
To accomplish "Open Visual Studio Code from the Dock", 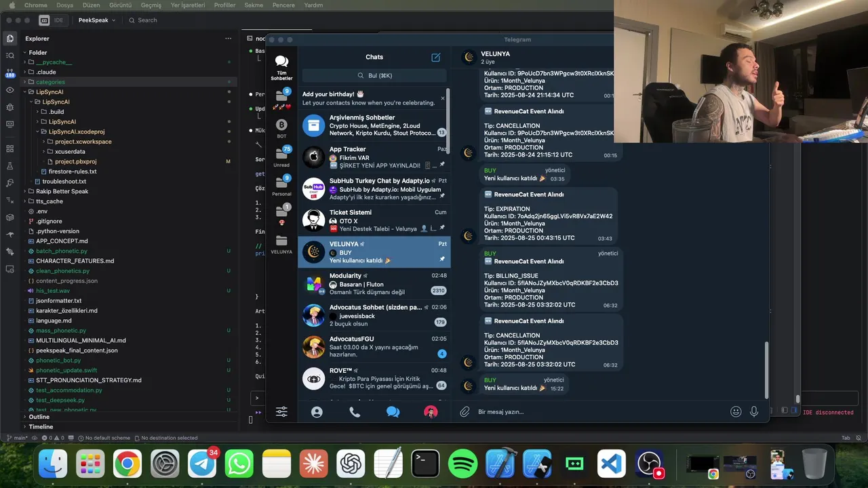I will click(612, 464).
